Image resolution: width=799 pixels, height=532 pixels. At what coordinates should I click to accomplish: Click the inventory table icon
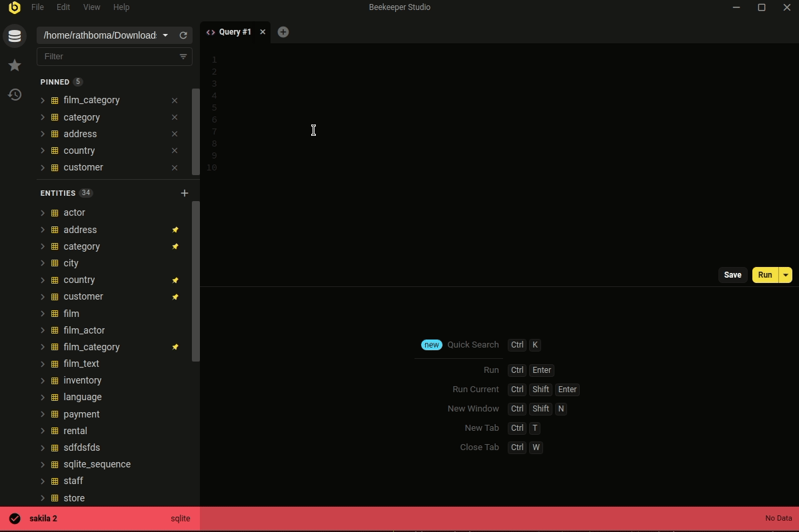55,381
